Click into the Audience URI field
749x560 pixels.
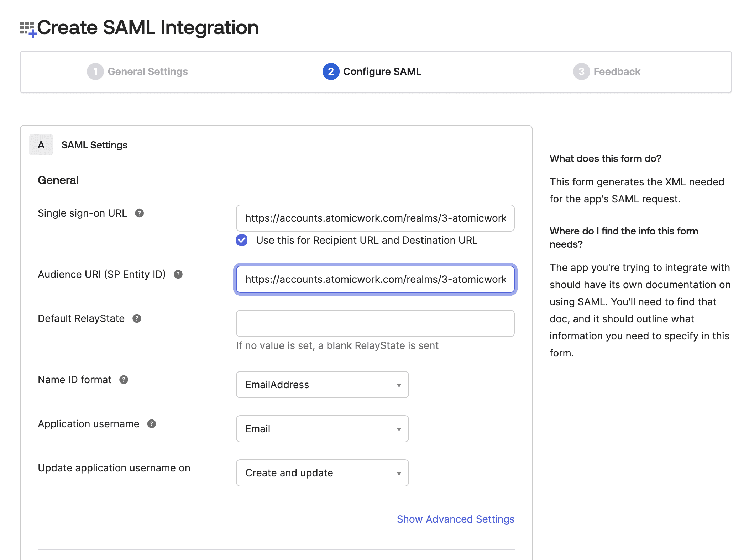375,279
